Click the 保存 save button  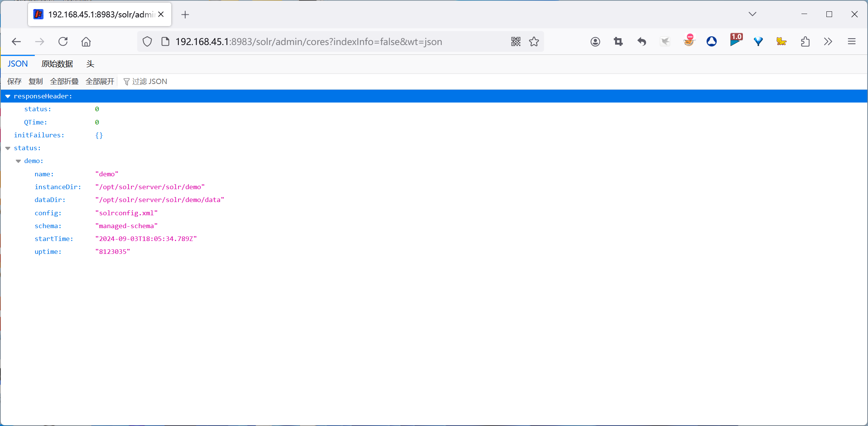pyautogui.click(x=14, y=82)
